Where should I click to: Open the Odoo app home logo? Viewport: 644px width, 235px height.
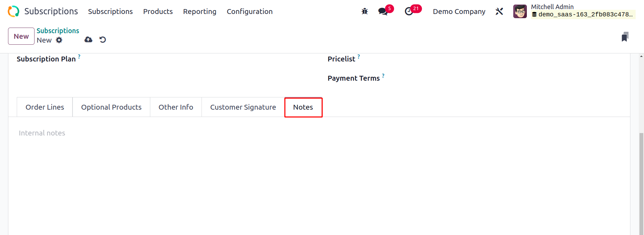tap(14, 11)
